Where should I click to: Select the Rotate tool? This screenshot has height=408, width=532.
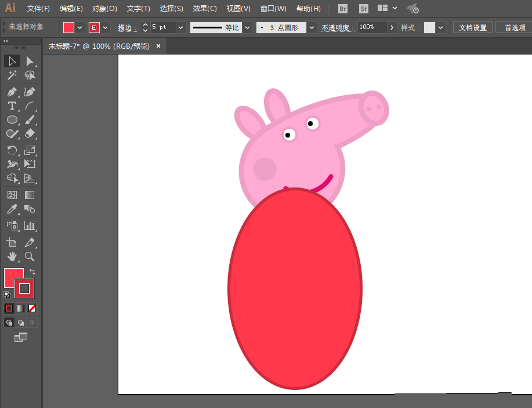click(x=12, y=150)
